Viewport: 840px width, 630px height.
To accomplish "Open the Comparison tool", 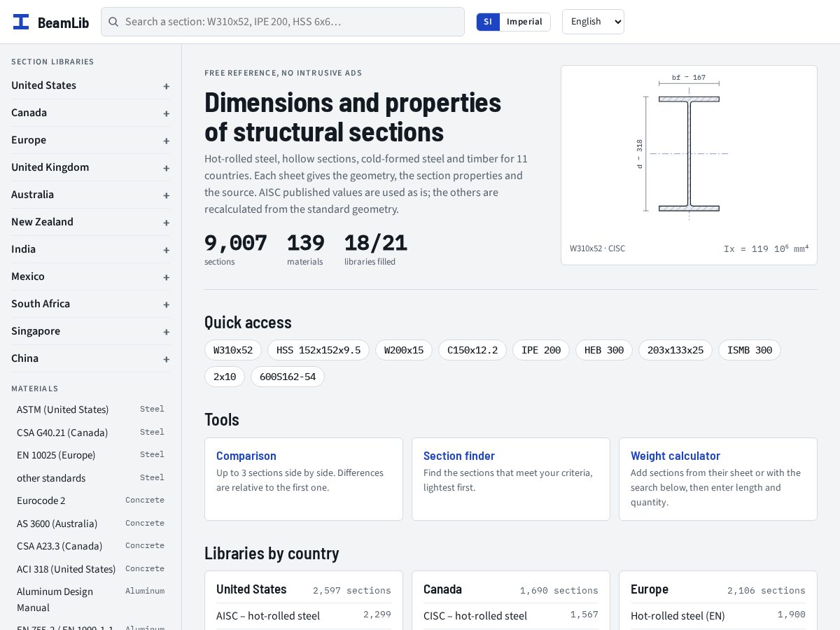I will point(304,479).
